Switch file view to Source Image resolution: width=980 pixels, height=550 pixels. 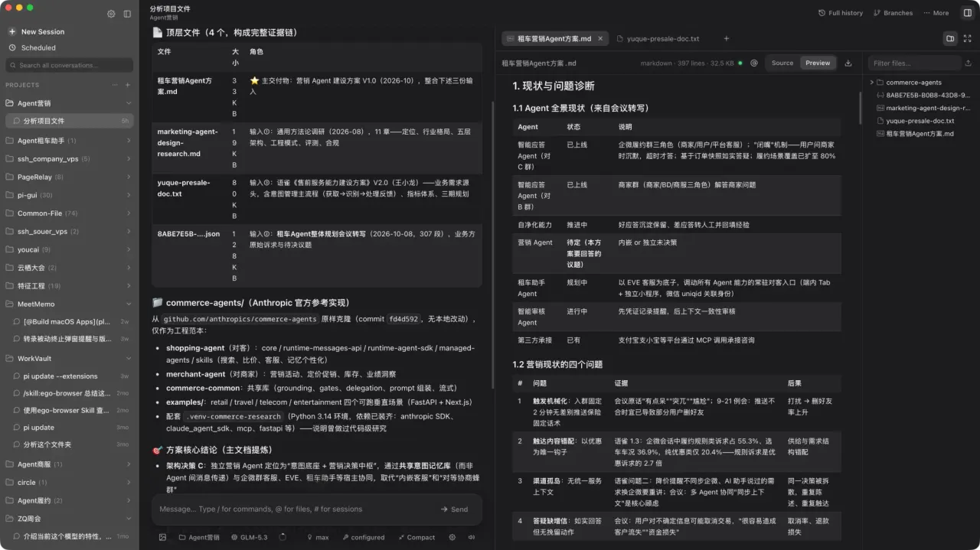[782, 63]
